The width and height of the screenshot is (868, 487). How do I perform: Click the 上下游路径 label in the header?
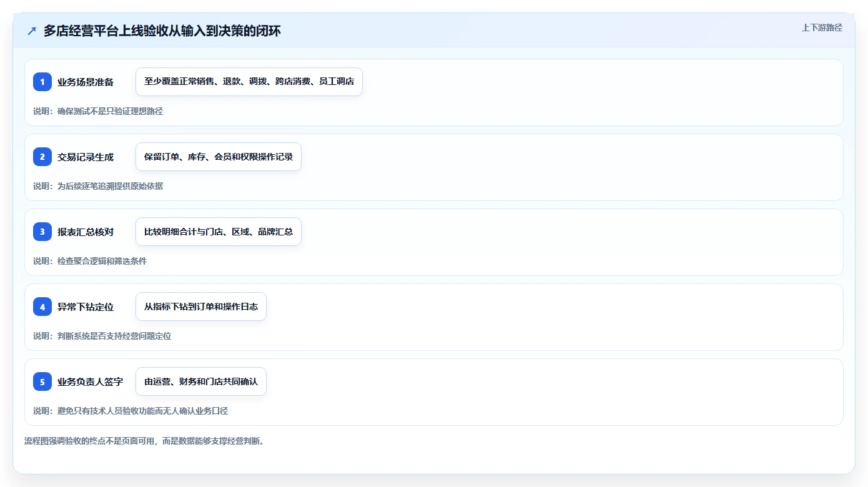(822, 27)
